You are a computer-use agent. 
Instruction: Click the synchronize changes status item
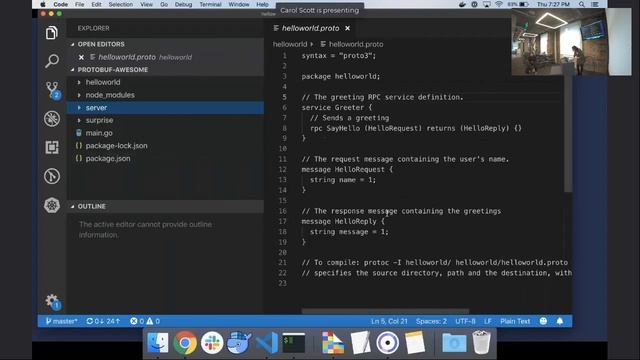pos(103,321)
